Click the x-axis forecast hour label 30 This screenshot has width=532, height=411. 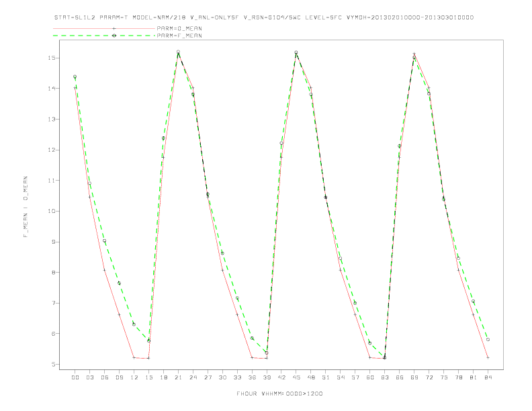222,377
